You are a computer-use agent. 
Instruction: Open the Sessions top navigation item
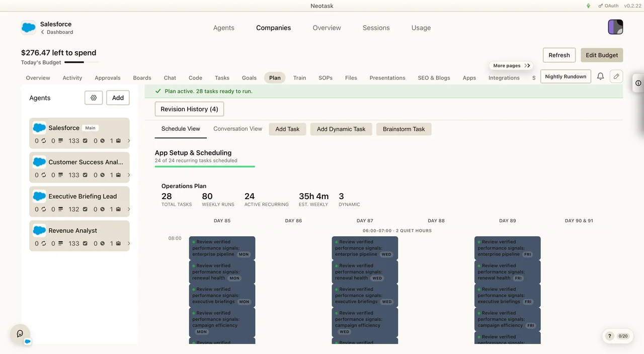tap(376, 28)
